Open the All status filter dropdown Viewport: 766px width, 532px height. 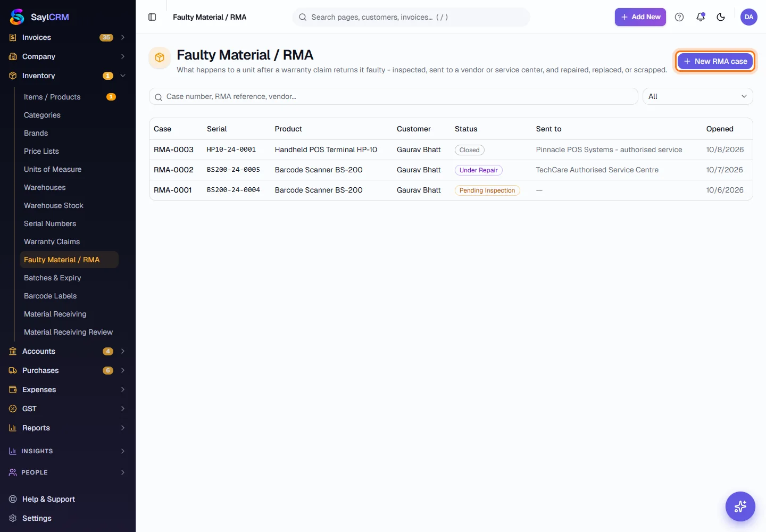pyautogui.click(x=698, y=96)
